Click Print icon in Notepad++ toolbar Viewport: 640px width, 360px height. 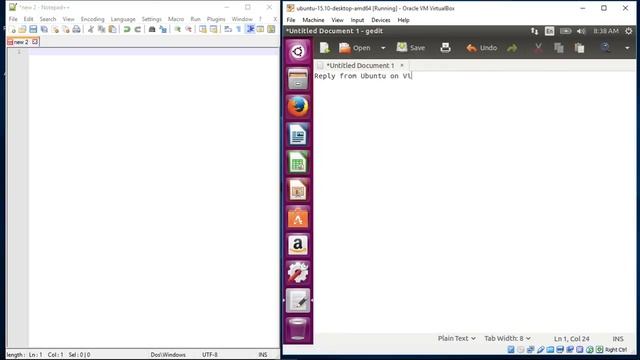(76, 29)
